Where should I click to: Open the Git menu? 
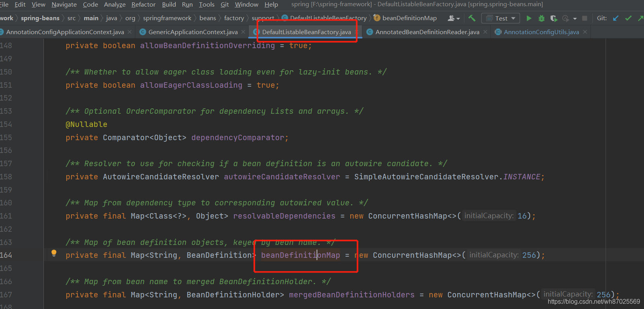tap(225, 5)
